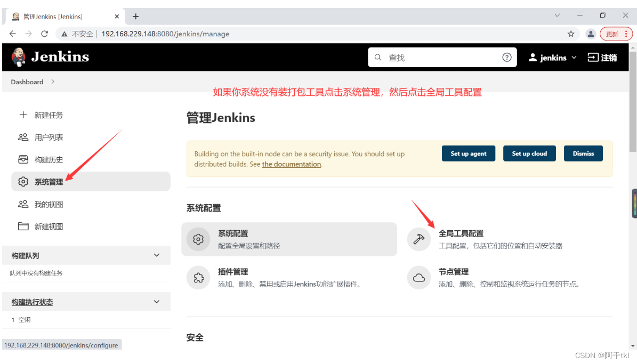Close the 管理Jenkins browser tab
Screen dimensions: 637x364
point(117,17)
